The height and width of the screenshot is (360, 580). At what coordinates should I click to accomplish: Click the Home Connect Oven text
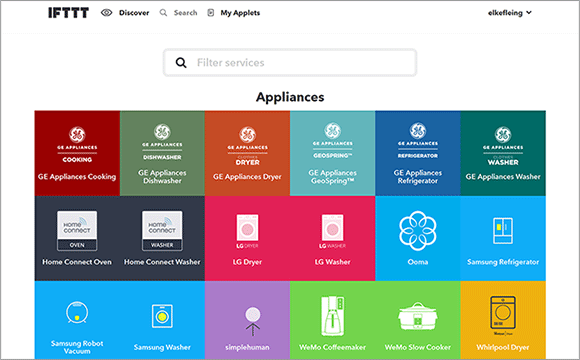77,262
